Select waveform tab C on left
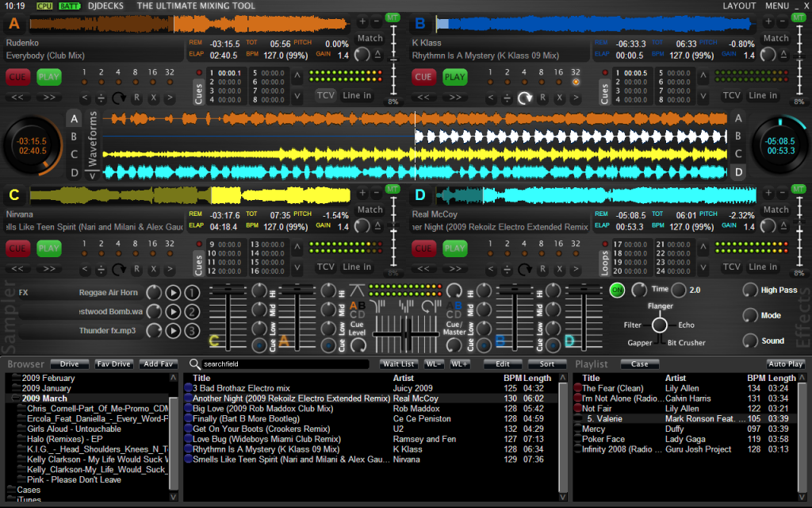812x508 pixels. 74,155
